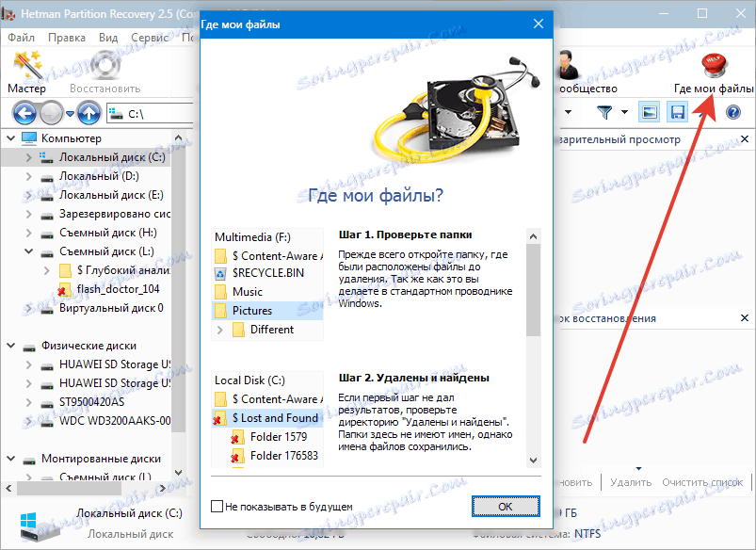Launch the Мастер recovery wizard
The width and height of the screenshot is (756, 550).
tap(27, 72)
